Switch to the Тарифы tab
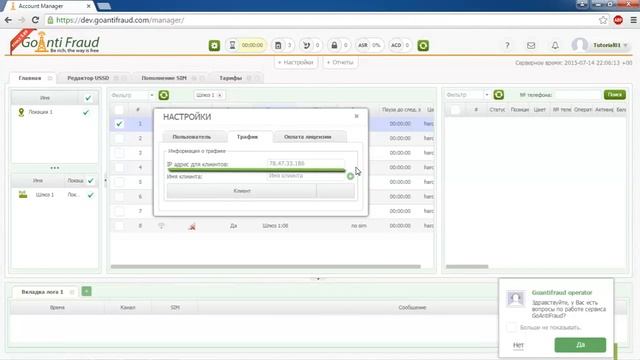The image size is (640, 360). click(231, 78)
